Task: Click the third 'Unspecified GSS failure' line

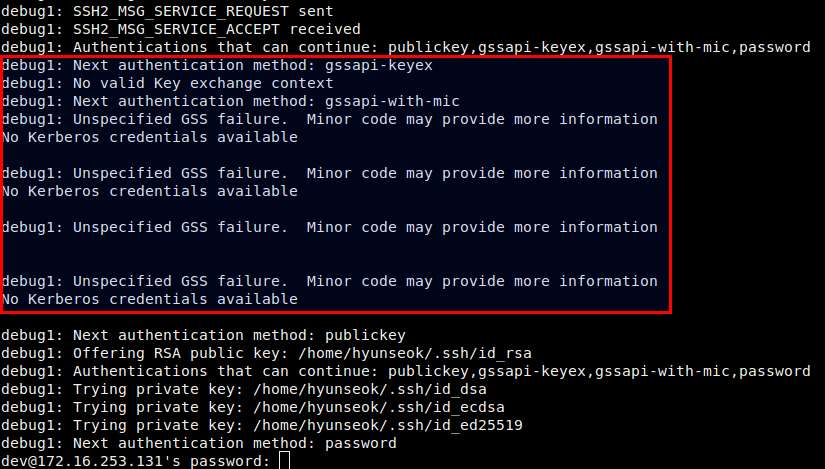Action: [x=329, y=227]
